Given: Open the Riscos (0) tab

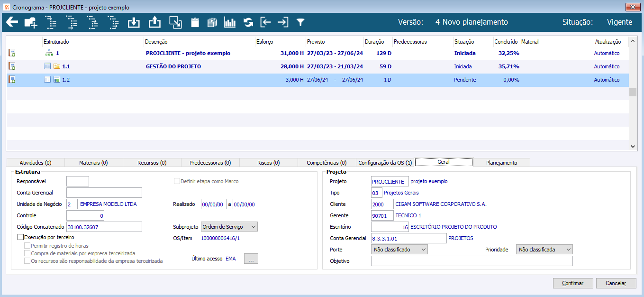Looking at the screenshot, I should (x=269, y=163).
